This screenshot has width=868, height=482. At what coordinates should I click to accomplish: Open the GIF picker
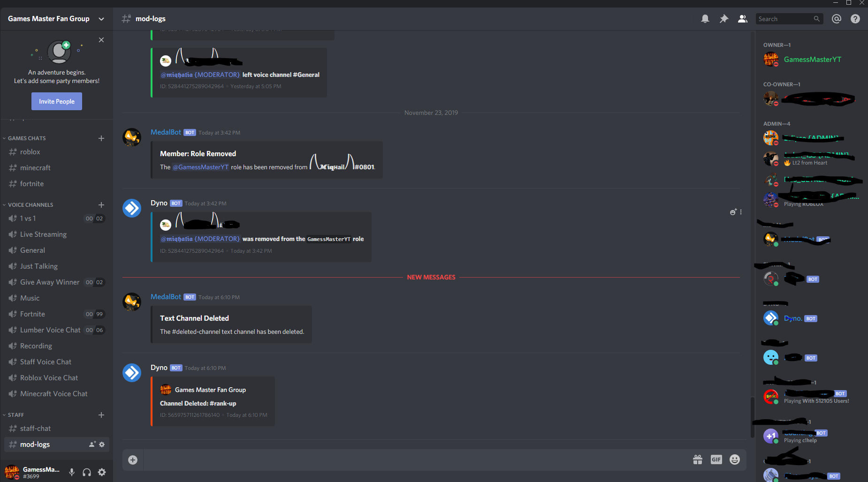click(716, 459)
